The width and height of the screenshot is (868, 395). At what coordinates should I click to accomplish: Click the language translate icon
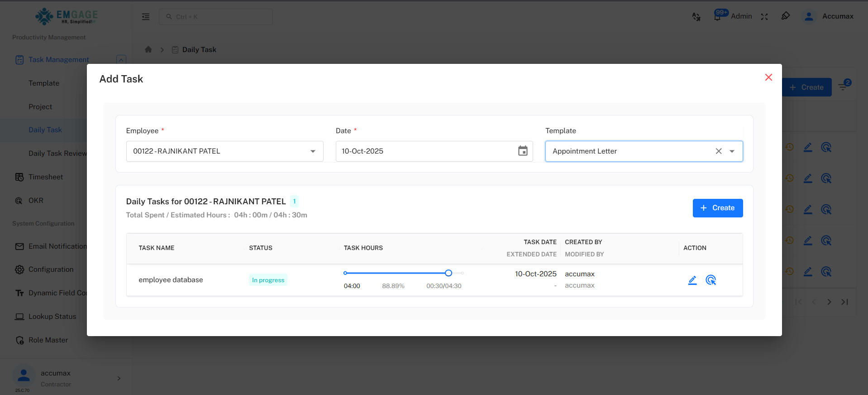(x=696, y=17)
